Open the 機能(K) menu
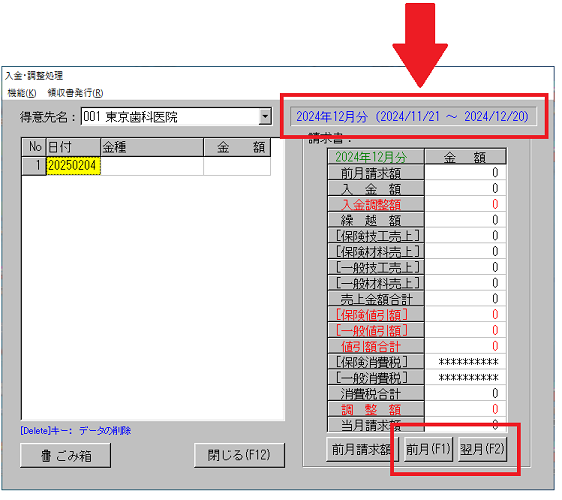Screen dimensions: 562x500 22,93
